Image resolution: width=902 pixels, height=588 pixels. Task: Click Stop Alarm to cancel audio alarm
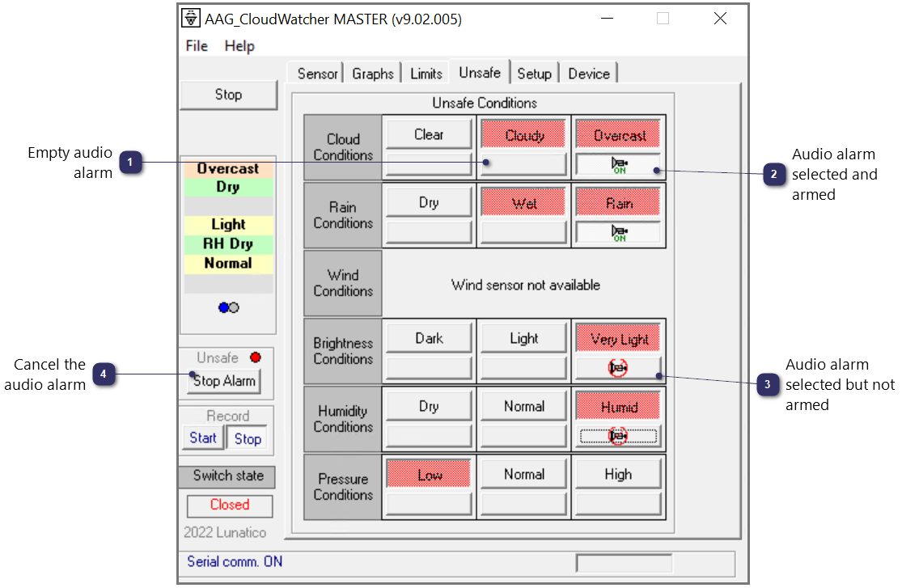pos(224,381)
